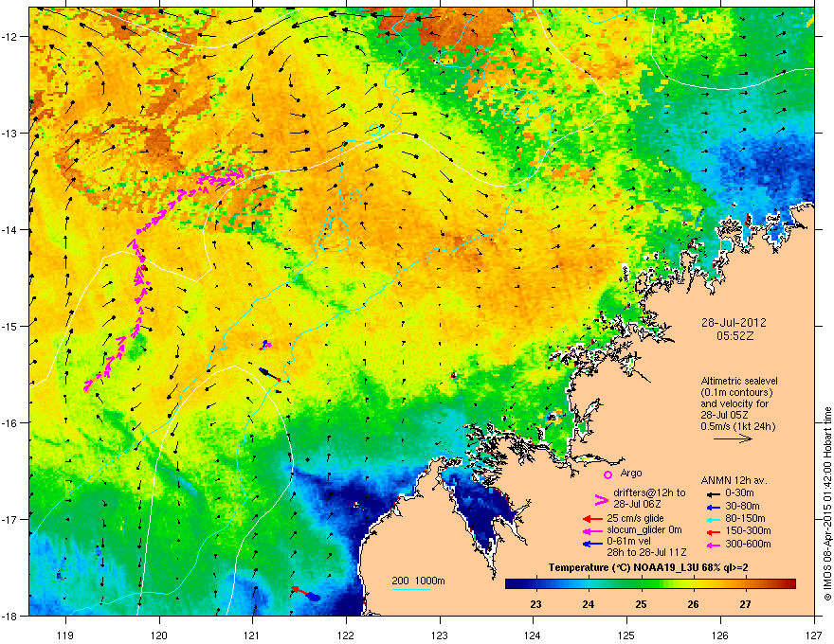Click the 150-300m depth label
Image resolution: width=834 pixels, height=644 pixels.
(748, 530)
